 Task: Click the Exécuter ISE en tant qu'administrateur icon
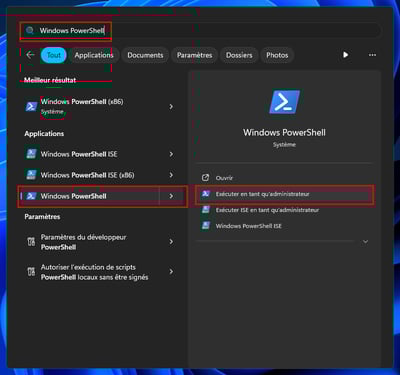pyautogui.click(x=206, y=210)
